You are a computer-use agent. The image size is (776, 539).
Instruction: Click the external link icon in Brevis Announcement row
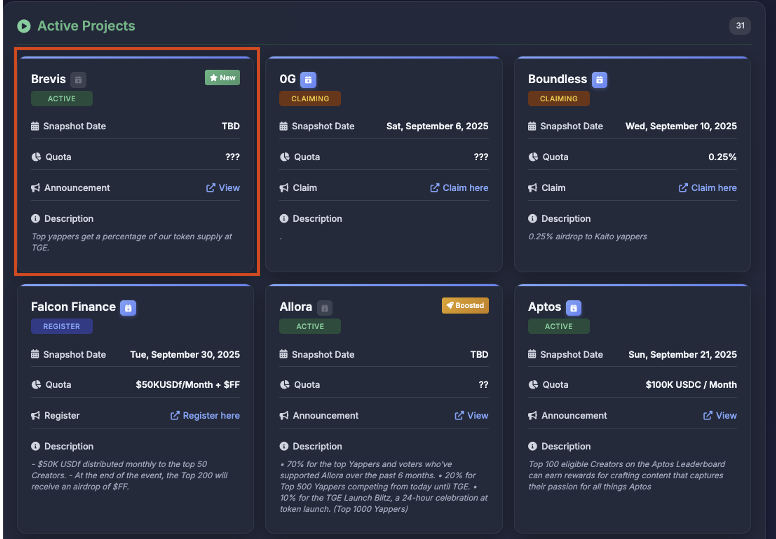211,188
